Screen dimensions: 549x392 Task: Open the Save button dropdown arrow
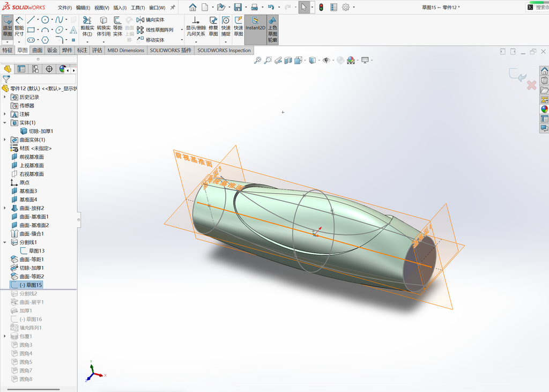point(245,7)
